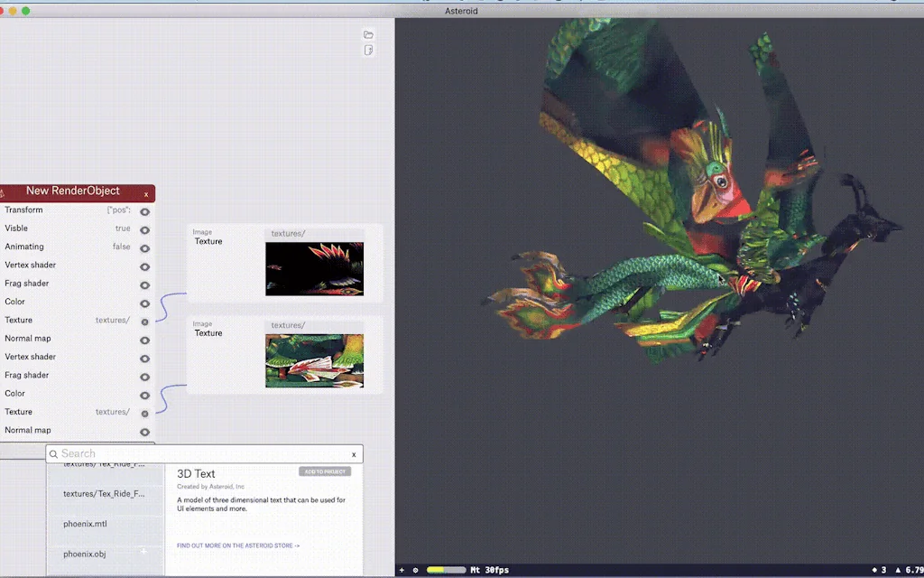This screenshot has height=578, width=924.
Task: Open the gear settings icon in the viewport status bar
Action: tap(415, 570)
